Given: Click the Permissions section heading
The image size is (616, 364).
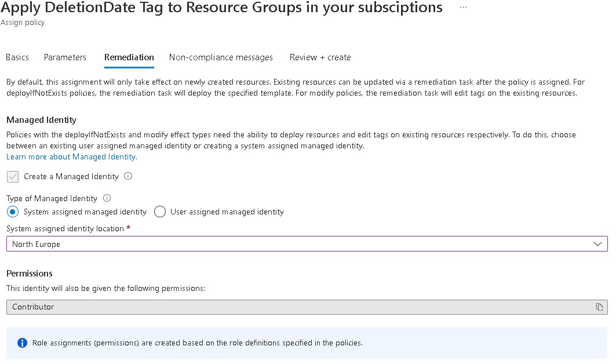Looking at the screenshot, I should (x=30, y=274).
